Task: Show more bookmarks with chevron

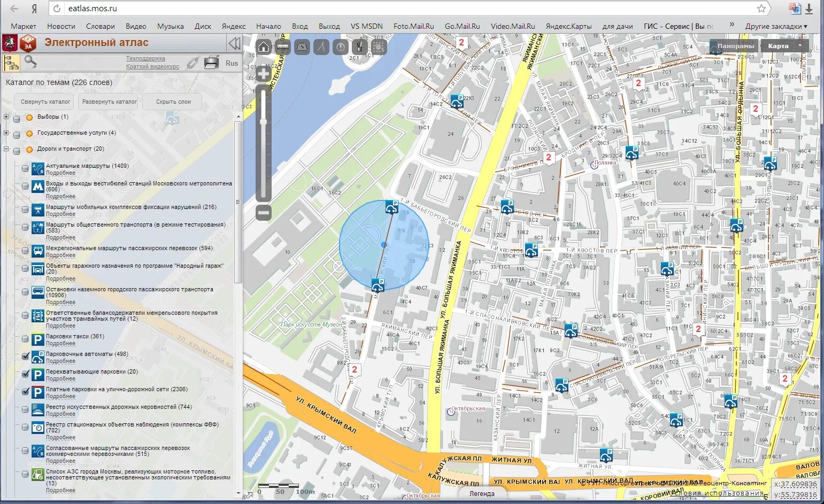Action: [732, 25]
